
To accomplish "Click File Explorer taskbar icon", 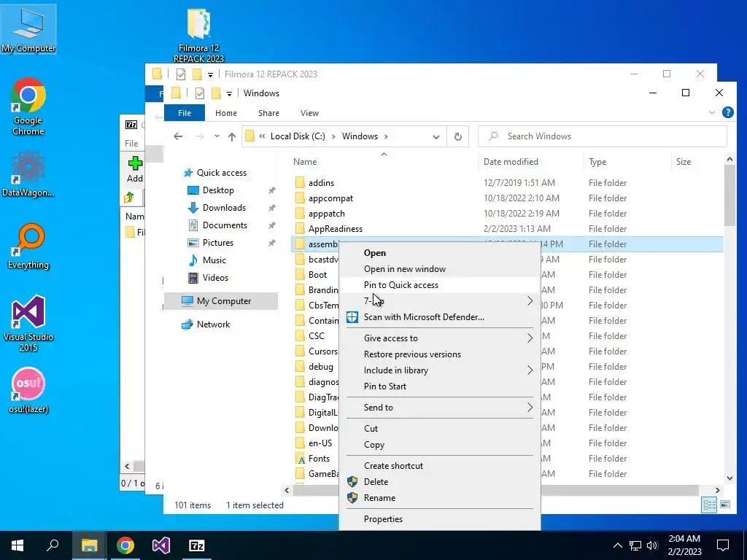I will [89, 545].
